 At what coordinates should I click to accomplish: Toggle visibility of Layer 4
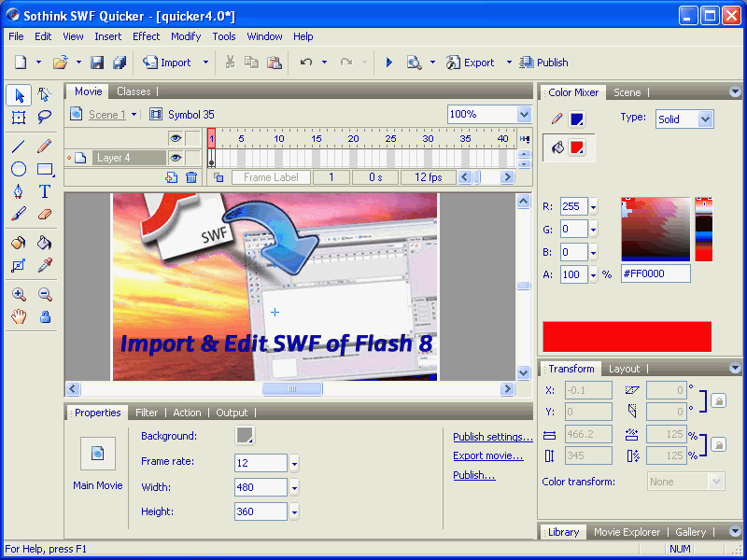coord(176,158)
